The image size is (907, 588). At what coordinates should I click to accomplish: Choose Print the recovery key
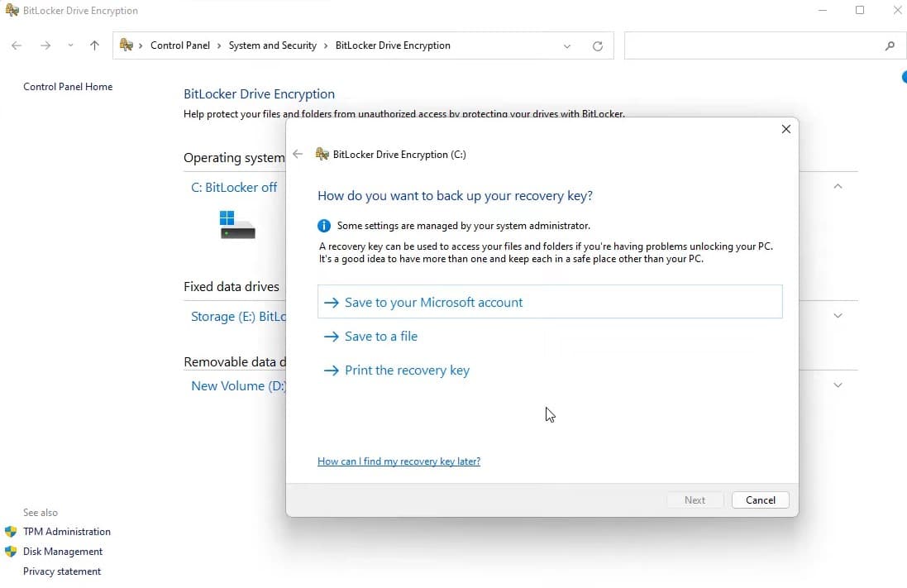click(407, 370)
